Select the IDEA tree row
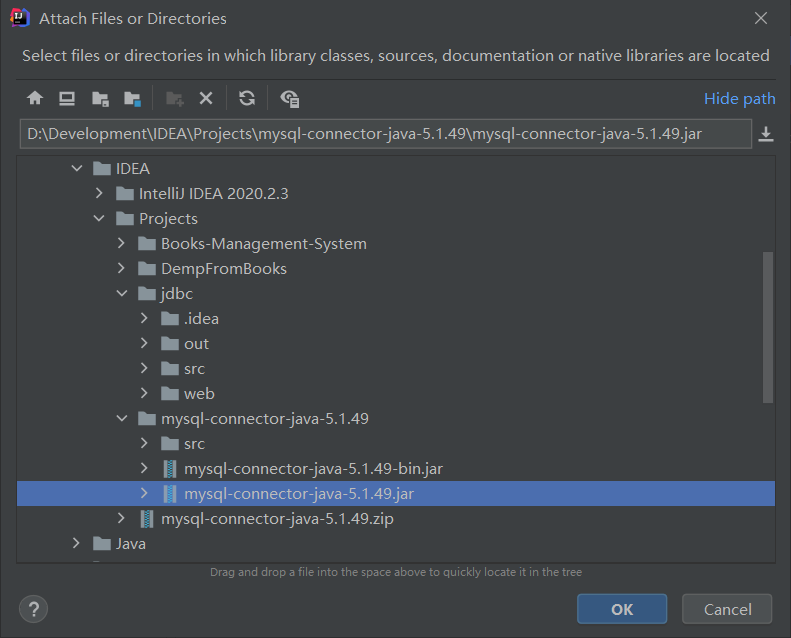This screenshot has height=638, width=791. pos(396,168)
